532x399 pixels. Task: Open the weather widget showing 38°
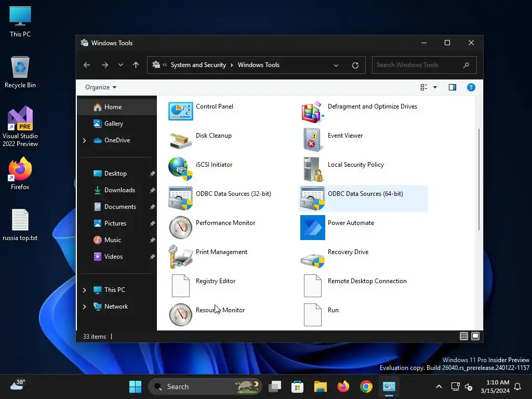18,385
